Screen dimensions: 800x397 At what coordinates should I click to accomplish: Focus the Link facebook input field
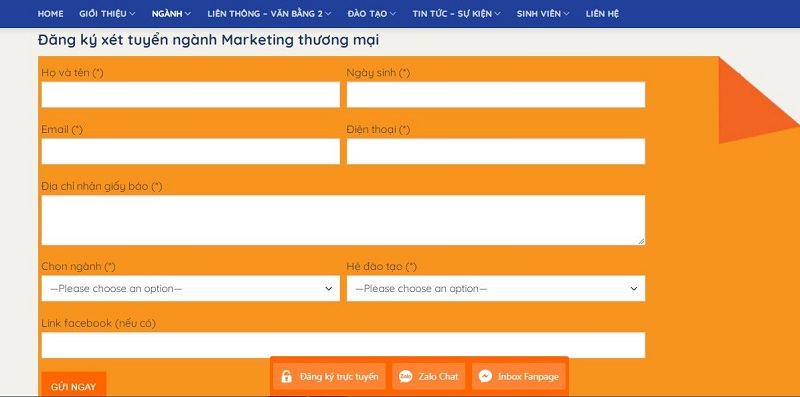[x=343, y=345]
